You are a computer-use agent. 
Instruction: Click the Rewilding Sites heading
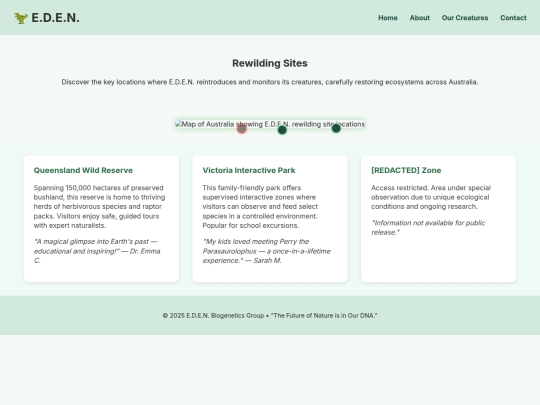[270, 63]
